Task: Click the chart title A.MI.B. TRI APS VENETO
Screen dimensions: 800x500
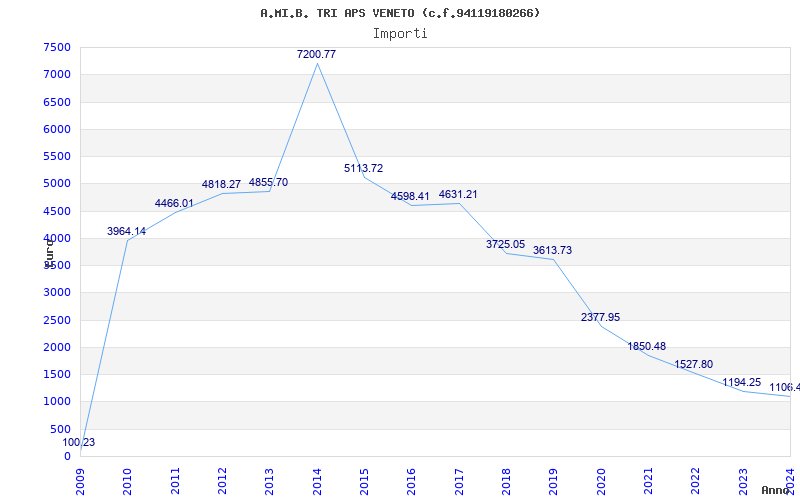Action: [x=400, y=13]
